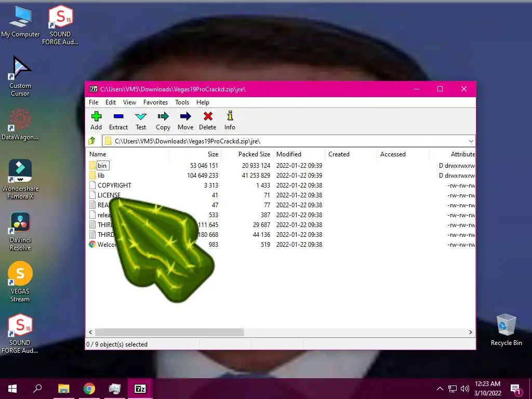Open the View menu
This screenshot has height=399, width=532.
[x=129, y=102]
